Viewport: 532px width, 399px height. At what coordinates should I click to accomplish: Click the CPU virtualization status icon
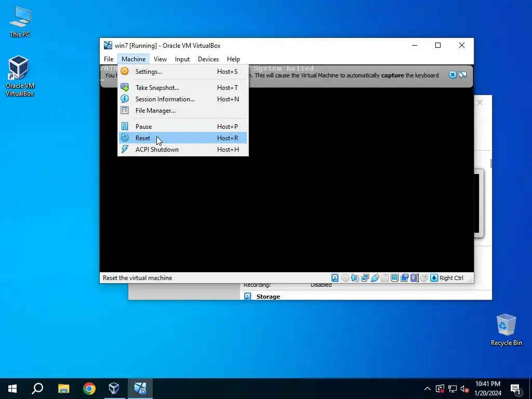coord(414,278)
